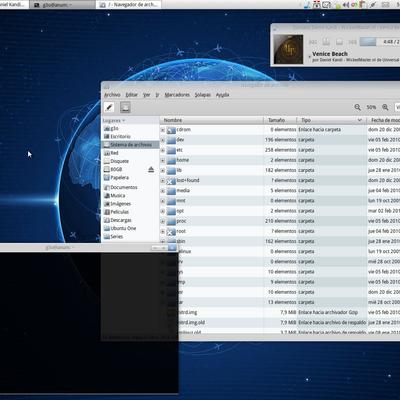Sort by the Tipo column header
400x400 pixels.
332,120
